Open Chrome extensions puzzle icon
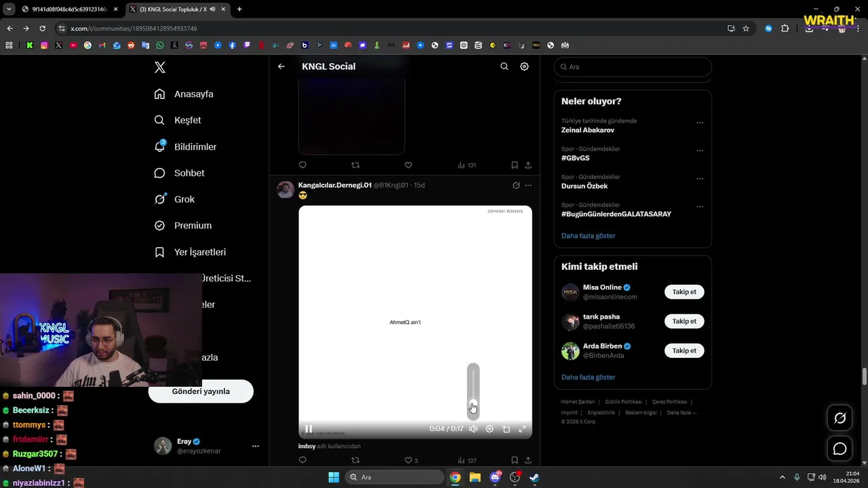 785,28
